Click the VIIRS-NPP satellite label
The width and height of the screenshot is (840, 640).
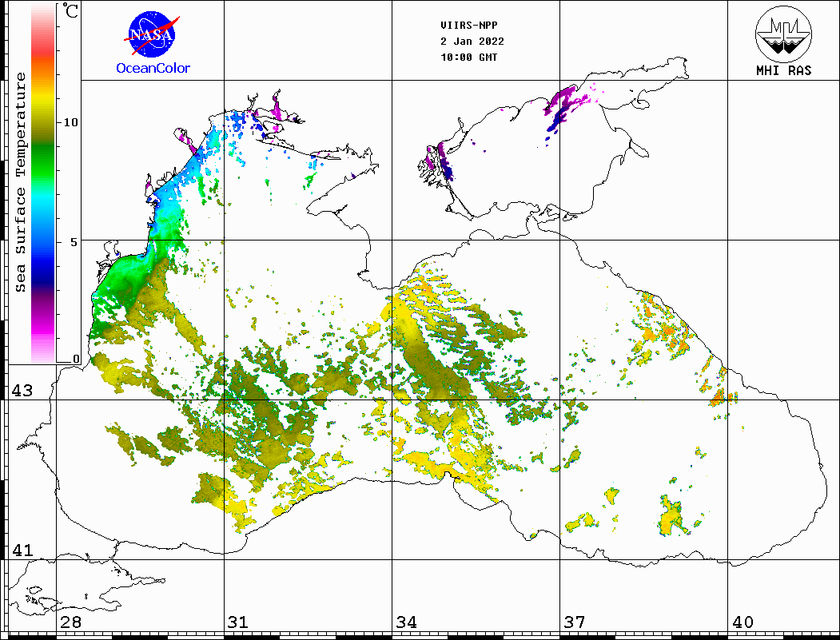[468, 26]
